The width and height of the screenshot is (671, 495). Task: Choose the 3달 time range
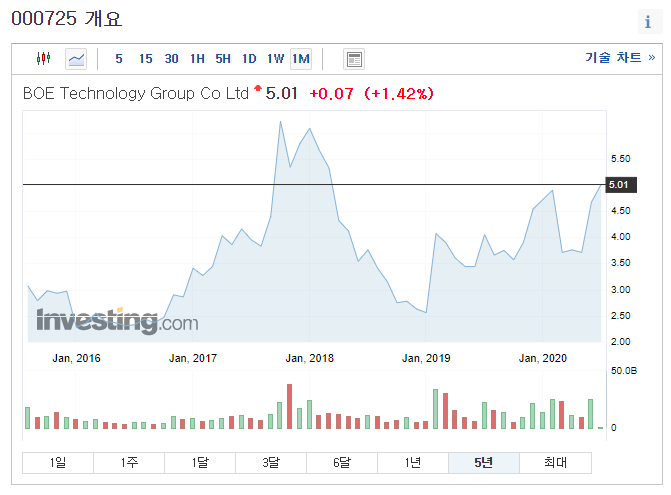(271, 462)
